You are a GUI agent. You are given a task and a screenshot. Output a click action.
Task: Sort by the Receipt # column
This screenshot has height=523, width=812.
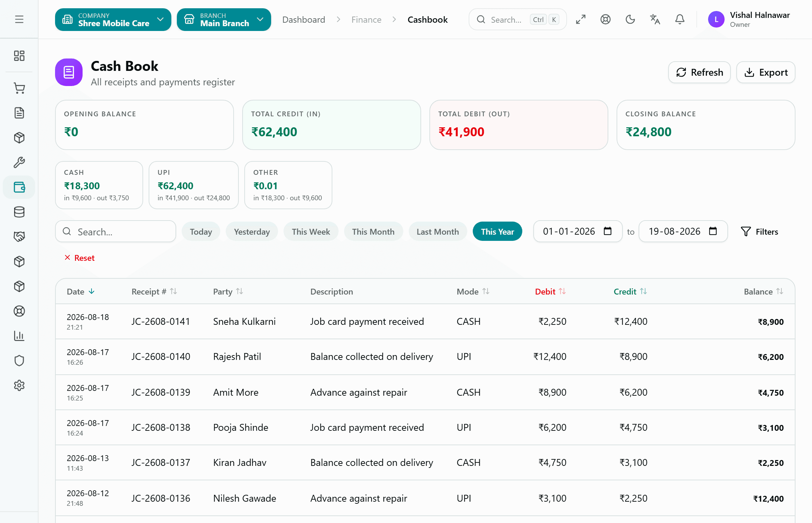click(174, 291)
